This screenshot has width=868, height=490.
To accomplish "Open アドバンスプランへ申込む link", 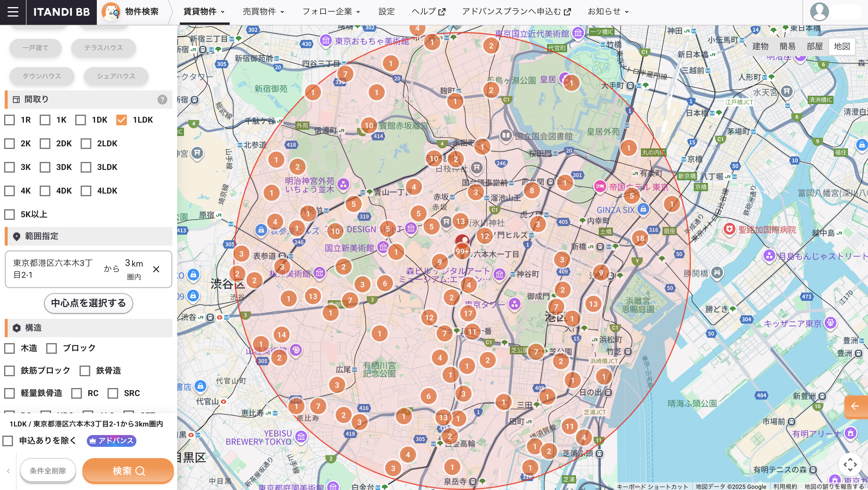I will tap(516, 12).
